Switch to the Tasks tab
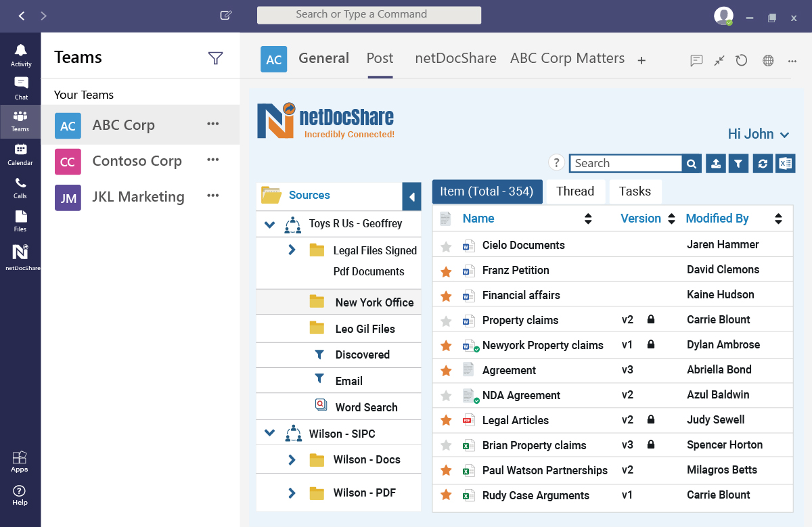 [x=635, y=191]
